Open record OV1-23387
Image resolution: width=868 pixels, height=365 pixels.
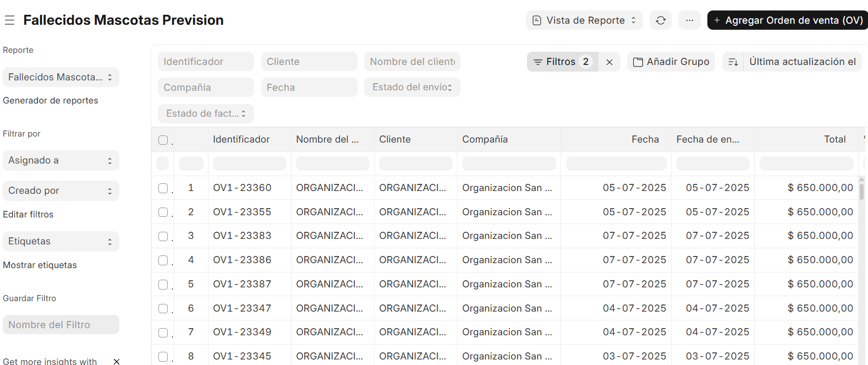pyautogui.click(x=242, y=284)
